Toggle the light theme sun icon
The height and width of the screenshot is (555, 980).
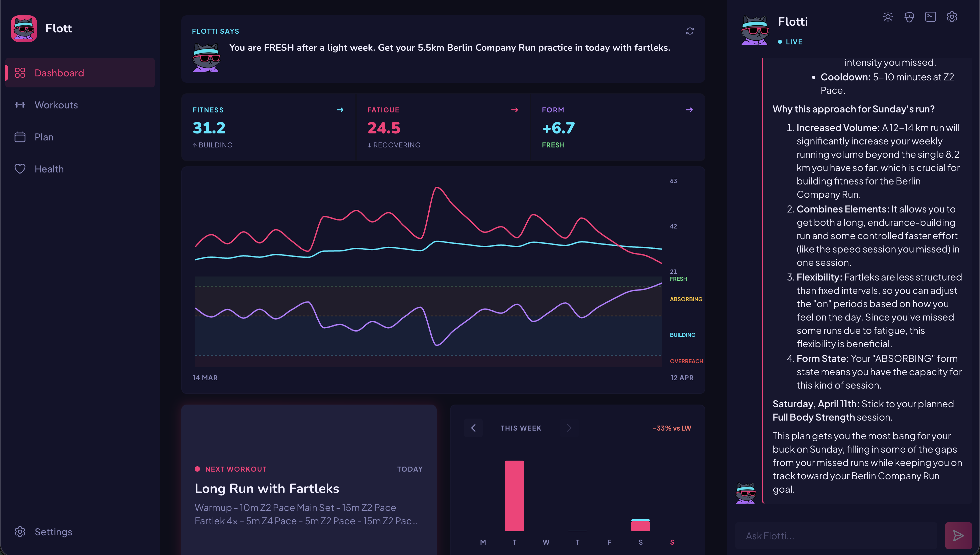[888, 17]
